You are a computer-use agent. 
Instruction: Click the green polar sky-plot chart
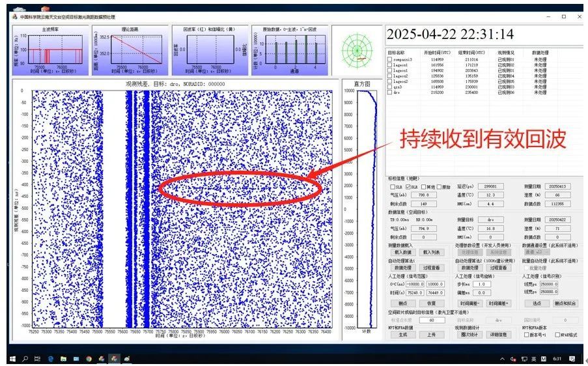coord(357,50)
